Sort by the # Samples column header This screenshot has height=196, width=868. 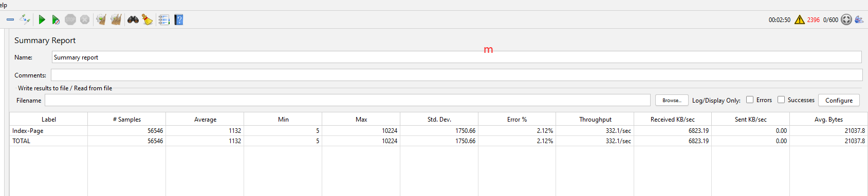(x=127, y=119)
